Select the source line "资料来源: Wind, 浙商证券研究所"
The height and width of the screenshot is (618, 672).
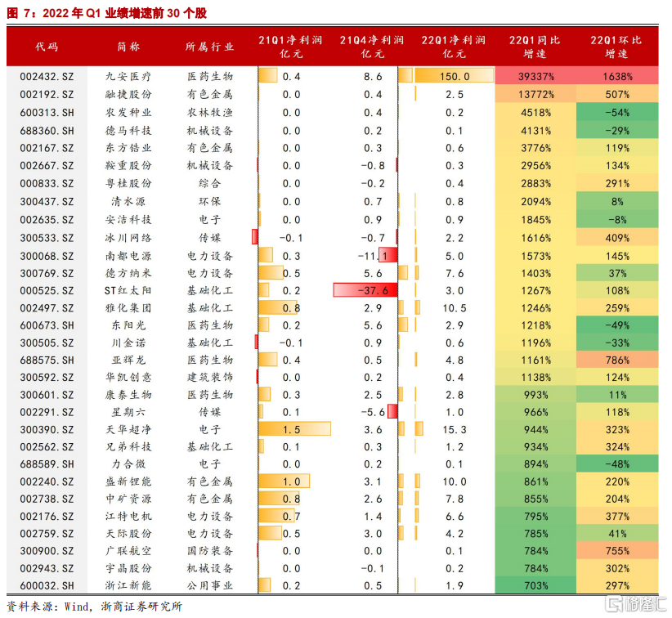pos(95,607)
